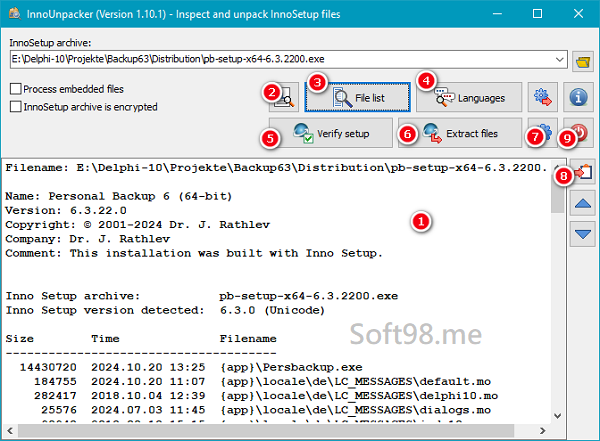
Task: Click the Filename path line at top of output
Action: 276,168
